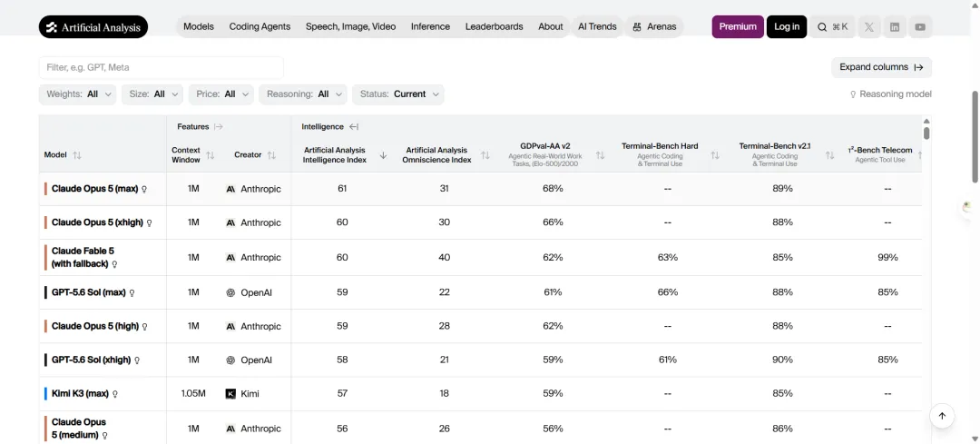Open the Leaderboards navigation menu
980x444 pixels.
pos(495,27)
